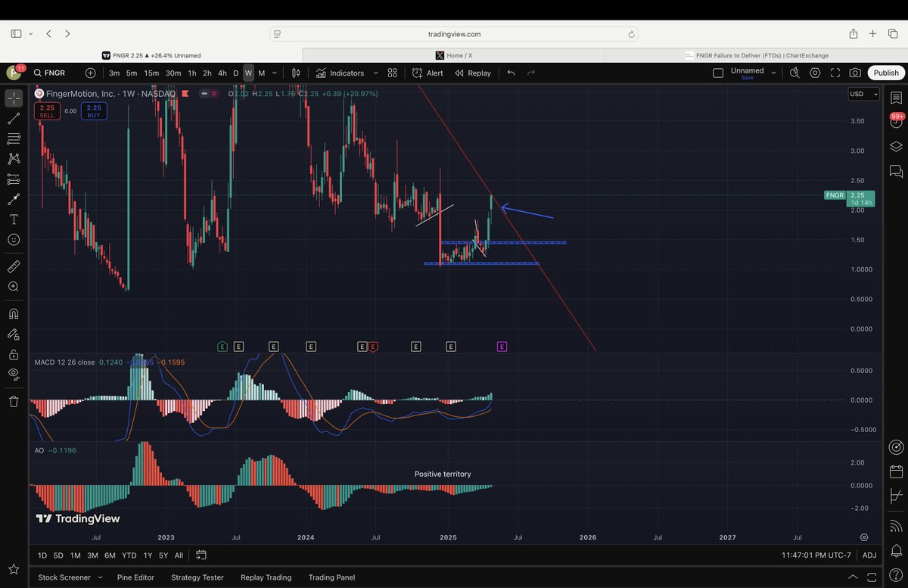
Task: Open the emoji icons tool
Action: pyautogui.click(x=14, y=239)
